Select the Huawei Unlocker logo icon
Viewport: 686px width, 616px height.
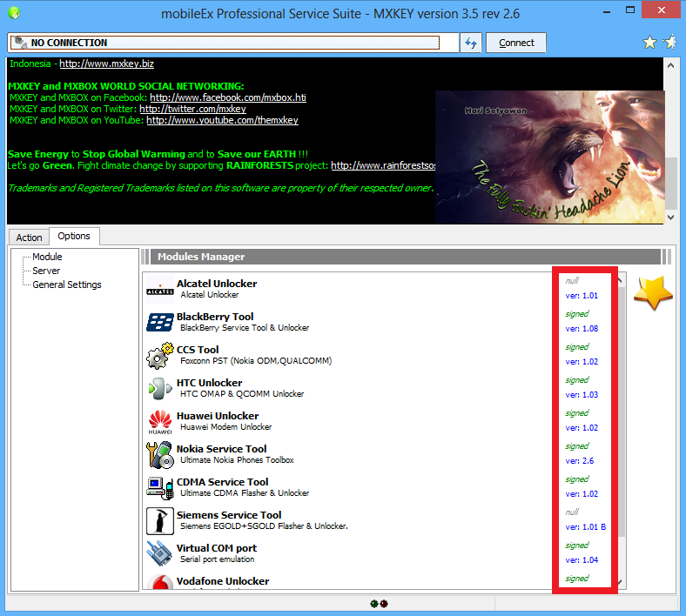(x=159, y=422)
